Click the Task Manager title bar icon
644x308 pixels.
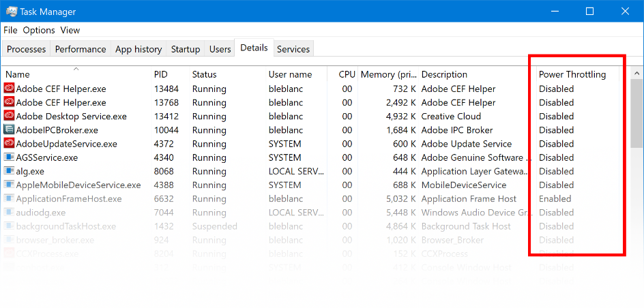12,12
